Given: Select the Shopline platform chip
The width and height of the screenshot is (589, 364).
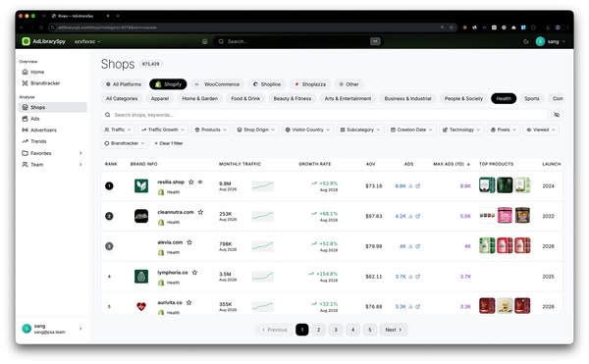Looking at the screenshot, I should [x=267, y=84].
